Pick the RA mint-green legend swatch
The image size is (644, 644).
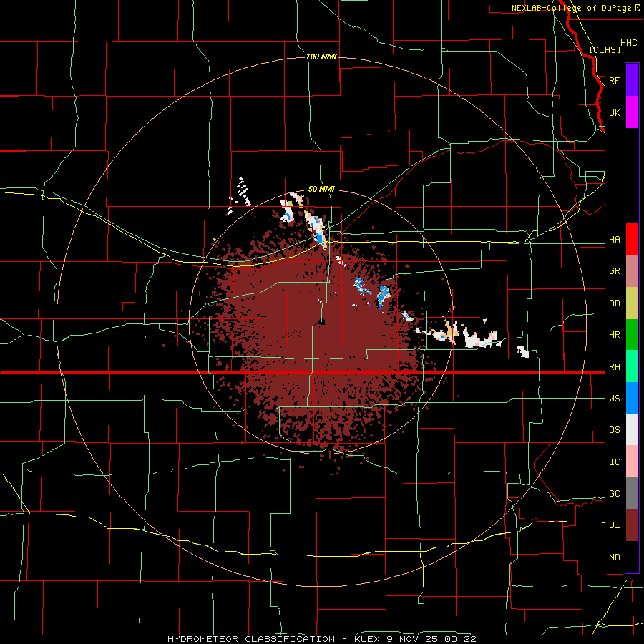(x=632, y=366)
